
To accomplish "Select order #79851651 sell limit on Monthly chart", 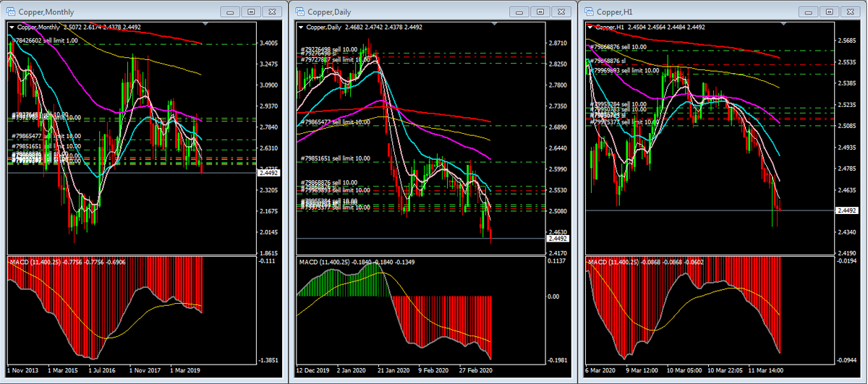I will [45, 146].
